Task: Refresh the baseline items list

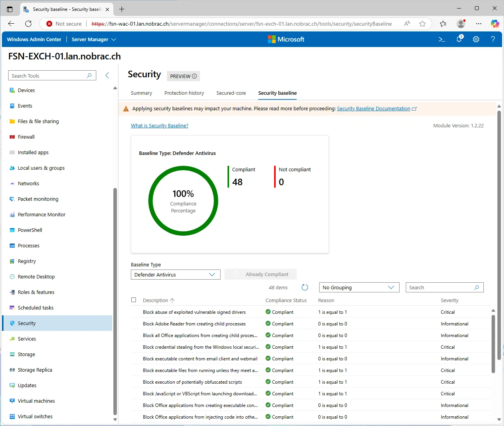Action: [x=305, y=287]
